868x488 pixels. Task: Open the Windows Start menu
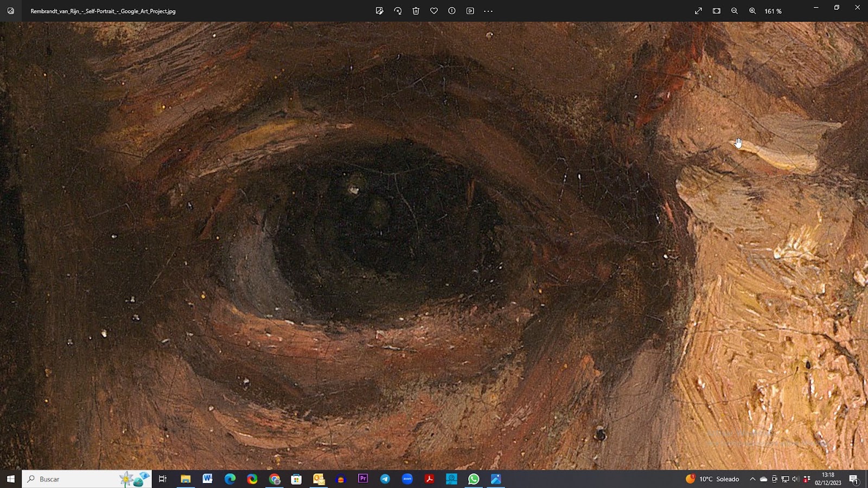tap(11, 479)
